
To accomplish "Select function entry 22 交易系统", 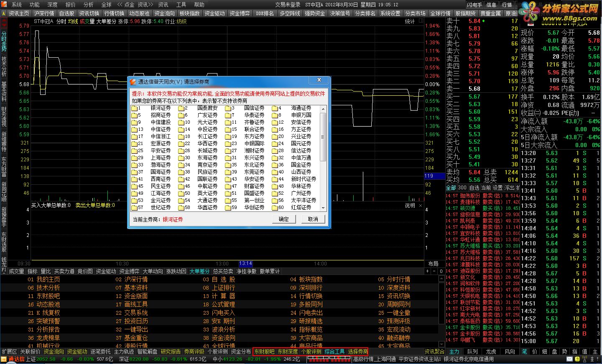I will coord(132,313).
